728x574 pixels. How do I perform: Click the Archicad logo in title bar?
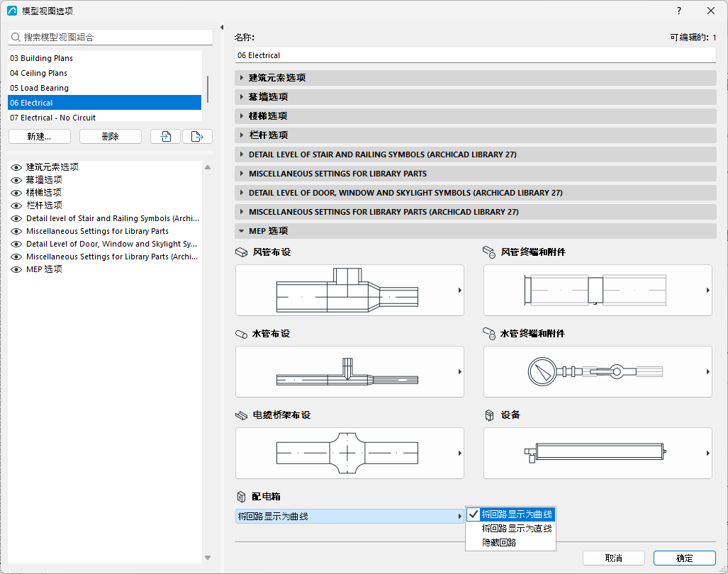tap(12, 11)
